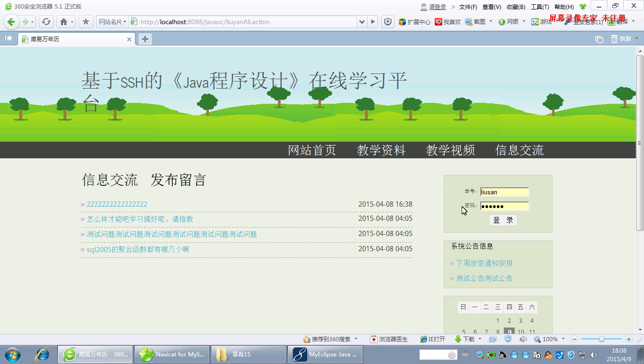The height and width of the screenshot is (364, 644).
Task: Go back with the browser back arrow
Action: pos(11,22)
